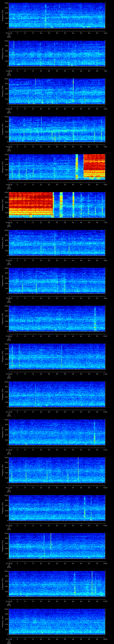Click the "16:01:00" start time label
Image resolution: width=114 pixels, height=644 pixels.
click(9, 33)
